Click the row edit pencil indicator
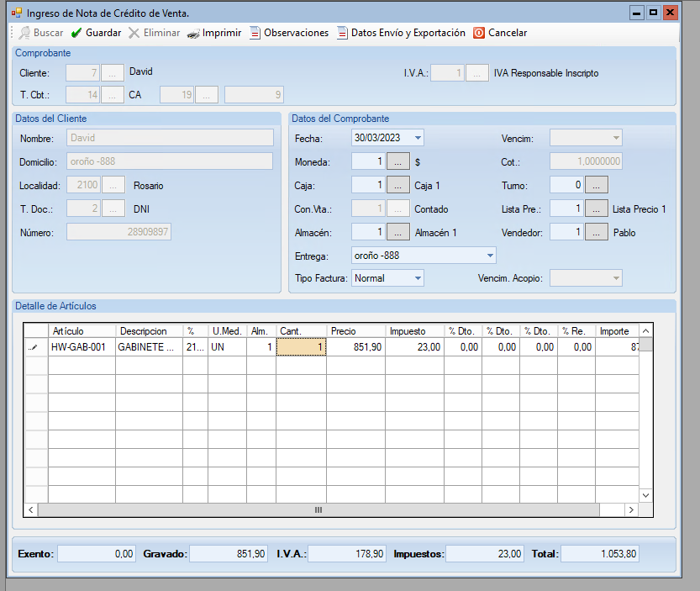The image size is (700, 591). [x=33, y=347]
